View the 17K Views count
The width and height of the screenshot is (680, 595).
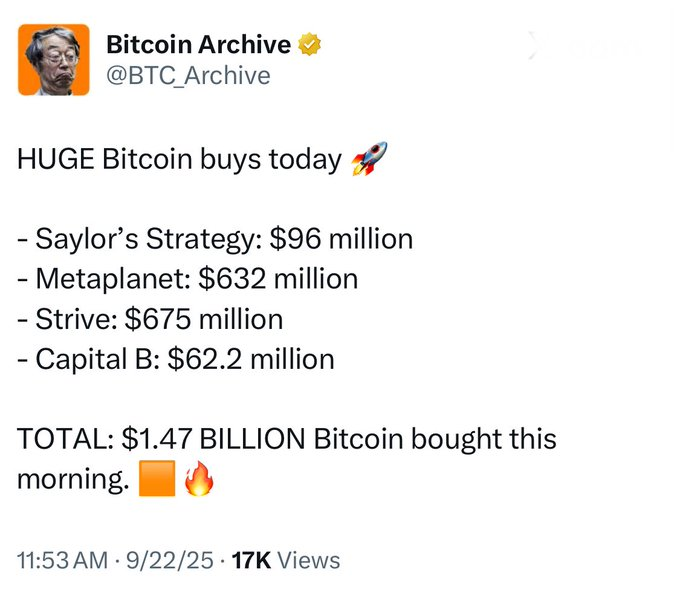[x=286, y=560]
